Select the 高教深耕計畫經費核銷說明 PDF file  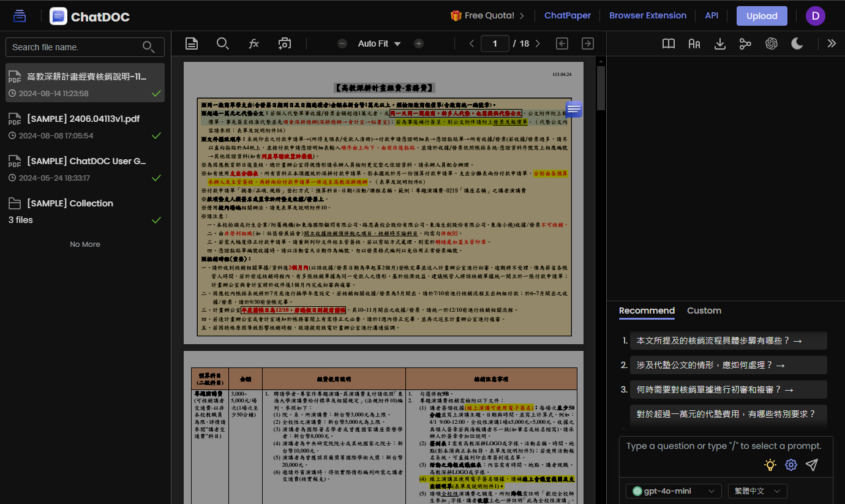pos(85,83)
